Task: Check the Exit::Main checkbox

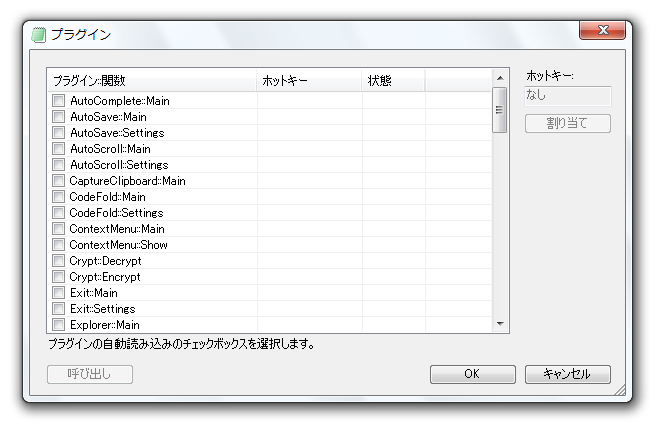Action: (x=59, y=293)
